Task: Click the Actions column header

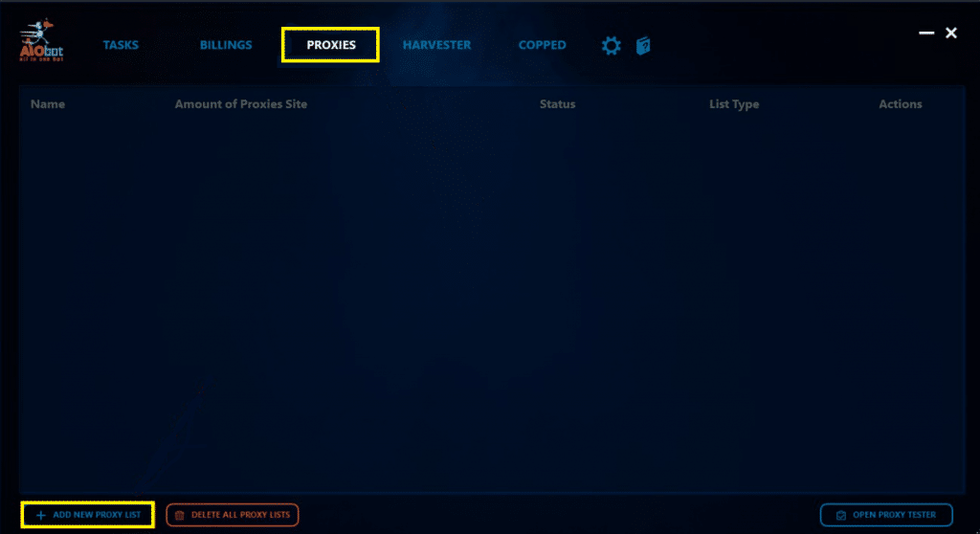Action: click(900, 104)
